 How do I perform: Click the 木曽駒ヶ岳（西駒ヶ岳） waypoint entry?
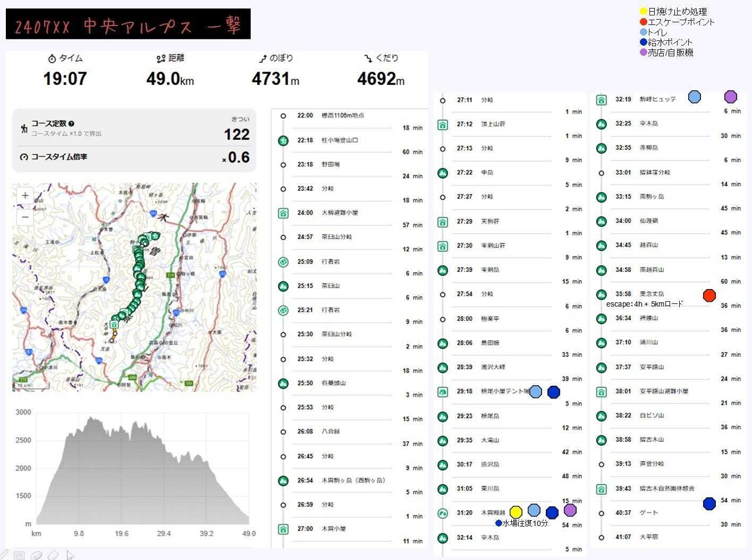coord(353,480)
